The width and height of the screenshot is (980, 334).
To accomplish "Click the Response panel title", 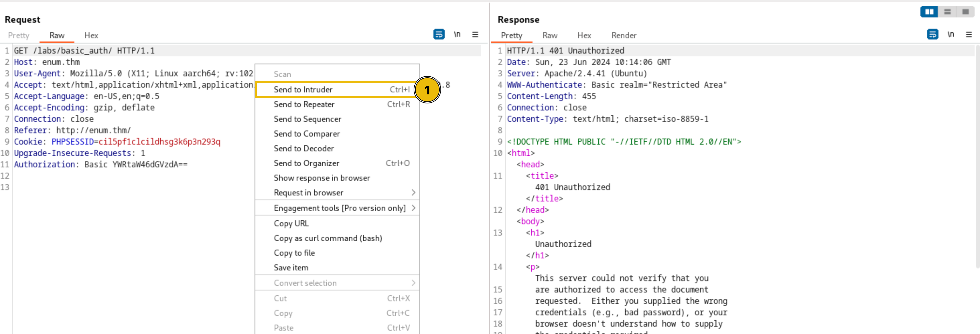I will [x=518, y=19].
